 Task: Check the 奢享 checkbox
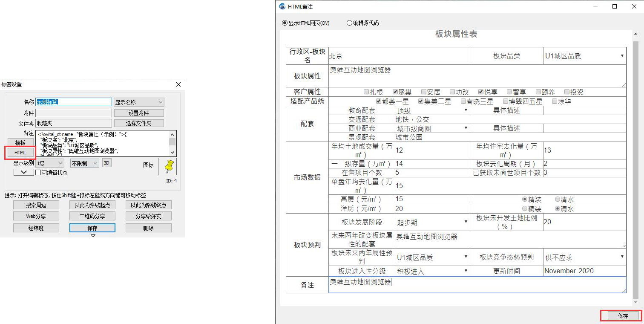(509, 92)
